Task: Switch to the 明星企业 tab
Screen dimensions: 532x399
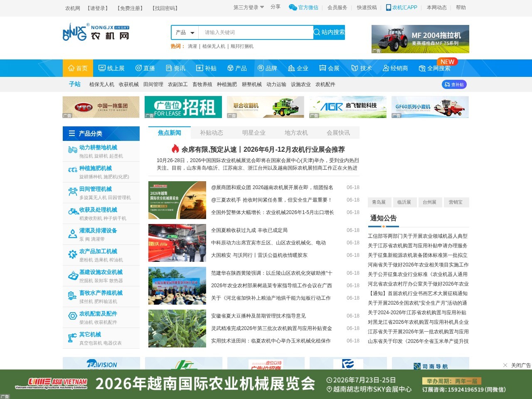Action: tap(254, 133)
